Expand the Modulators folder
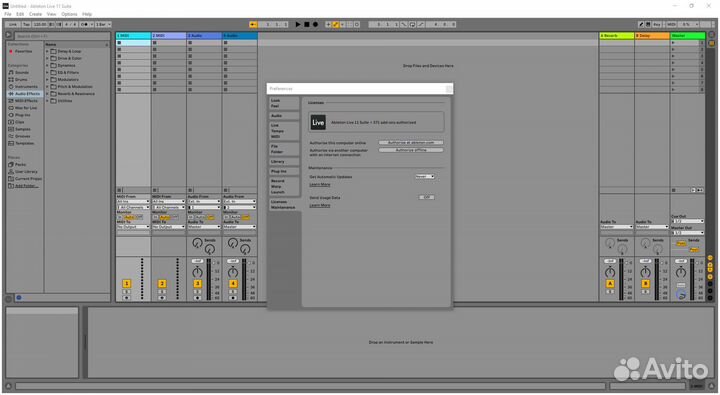Viewport: 720px width, 395px height. point(47,79)
